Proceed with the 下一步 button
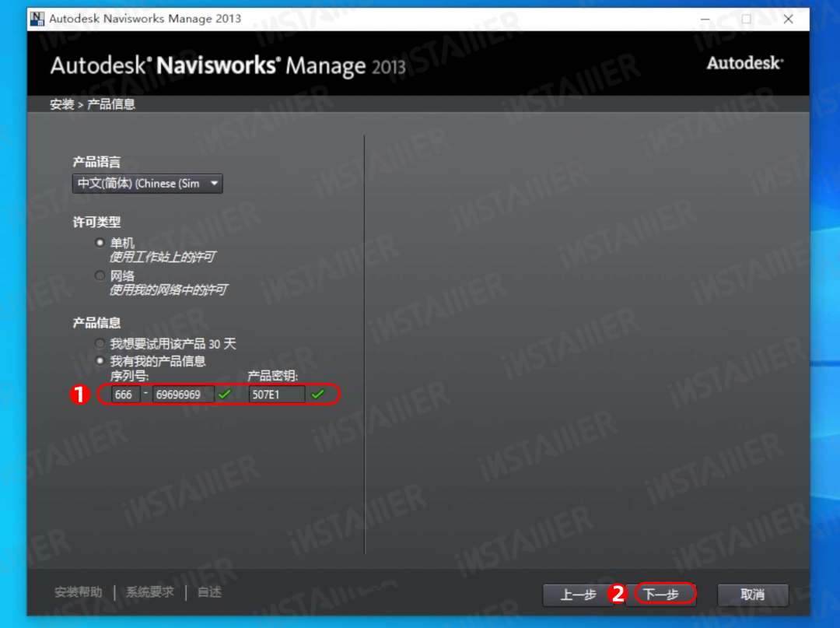This screenshot has width=840, height=628. [x=660, y=595]
